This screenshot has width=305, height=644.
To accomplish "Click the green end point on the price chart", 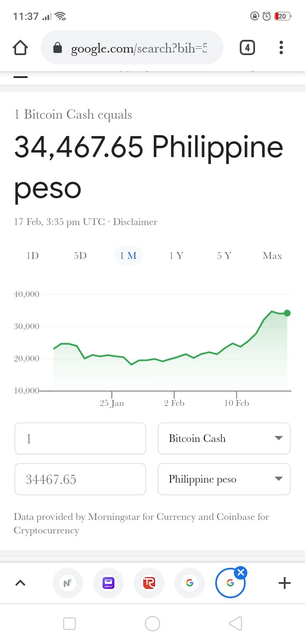I will (287, 313).
